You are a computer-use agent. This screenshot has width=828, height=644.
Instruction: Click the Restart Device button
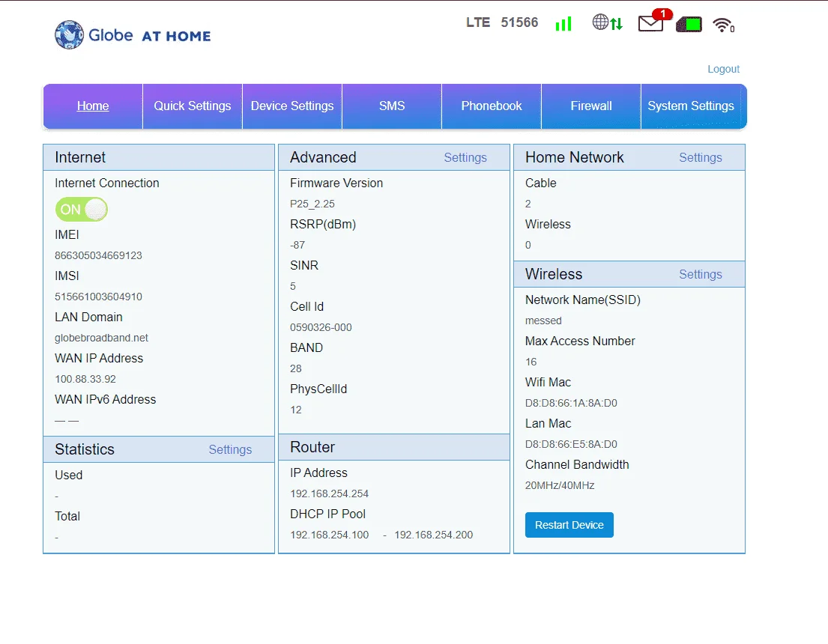coord(569,525)
